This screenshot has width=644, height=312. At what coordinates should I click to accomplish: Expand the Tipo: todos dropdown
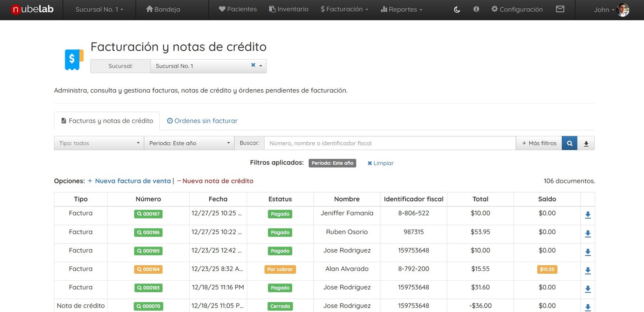[x=99, y=143]
